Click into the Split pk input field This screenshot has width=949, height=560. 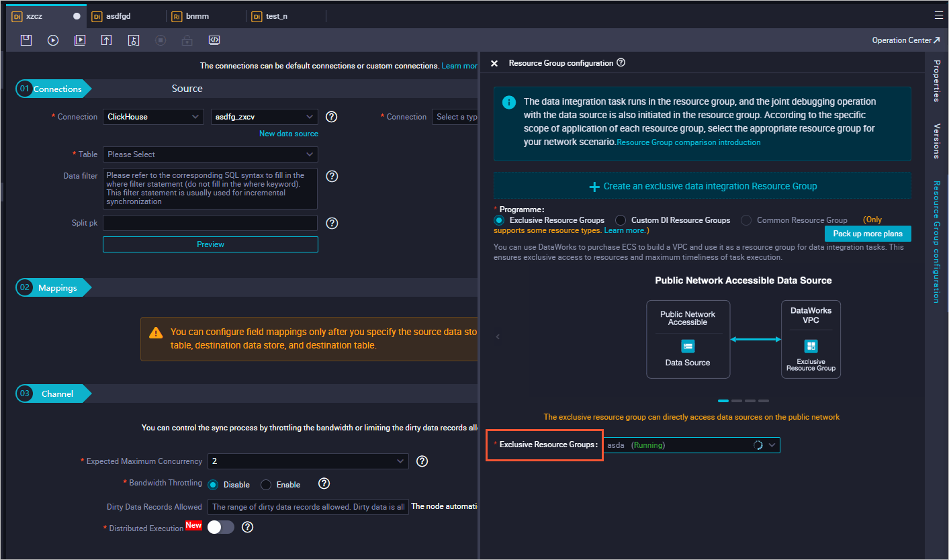pos(210,223)
